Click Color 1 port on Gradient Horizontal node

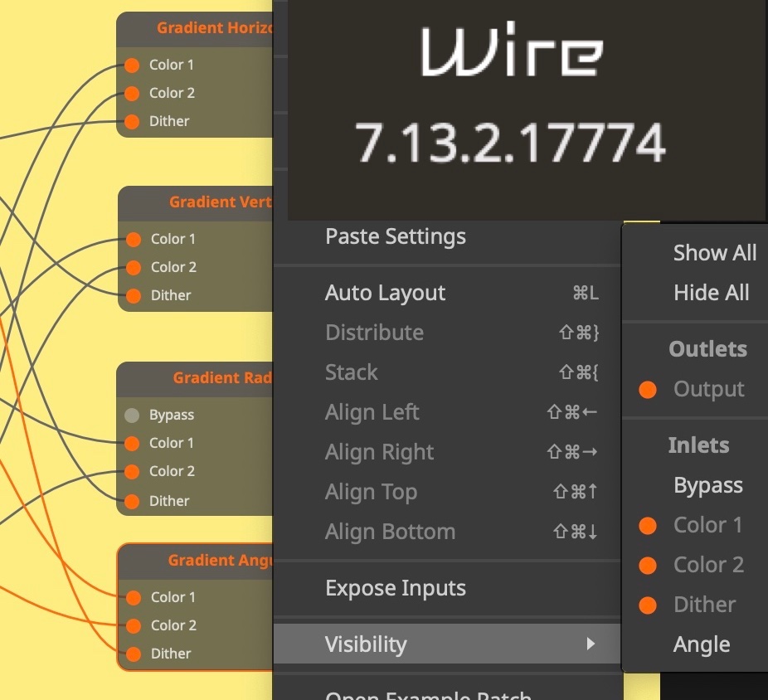point(132,65)
